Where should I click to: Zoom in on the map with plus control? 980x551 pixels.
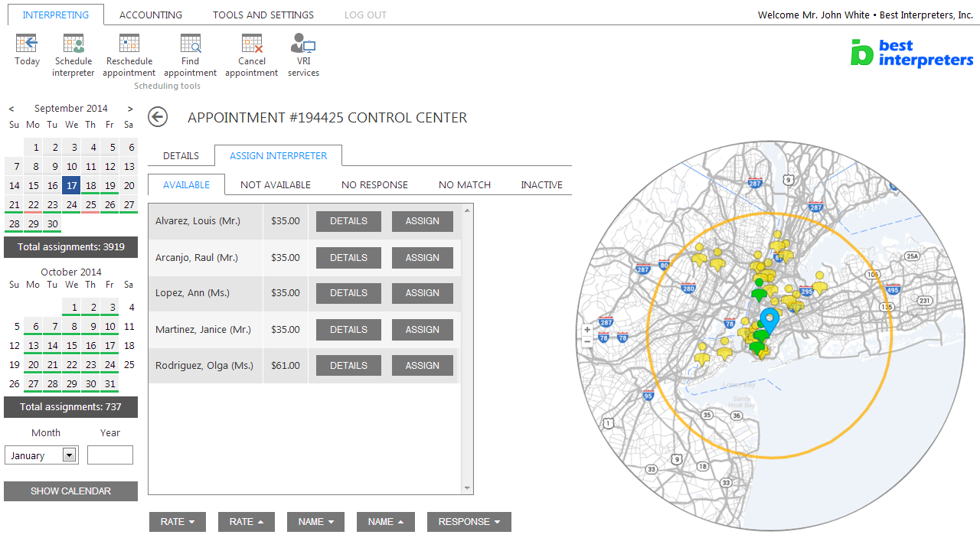(x=587, y=329)
